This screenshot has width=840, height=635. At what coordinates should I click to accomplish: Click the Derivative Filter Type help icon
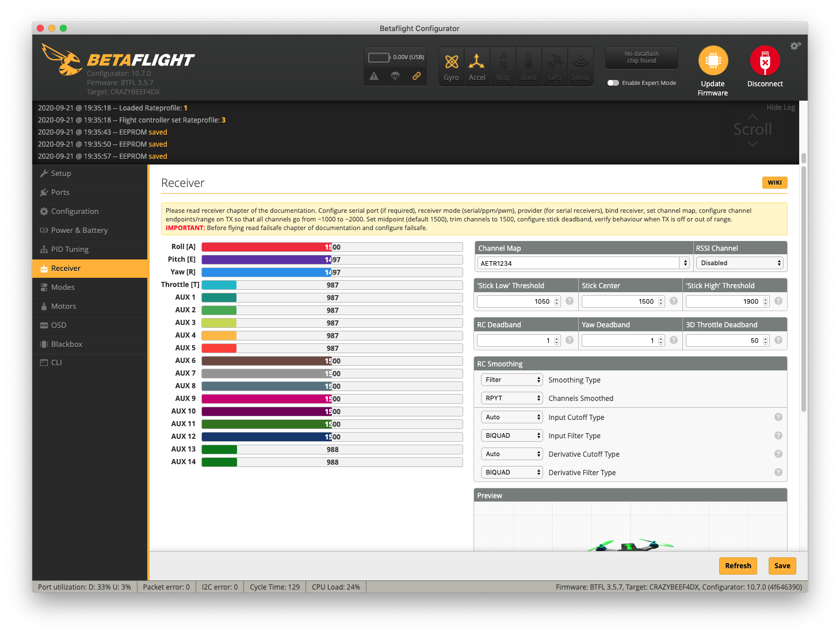click(778, 472)
